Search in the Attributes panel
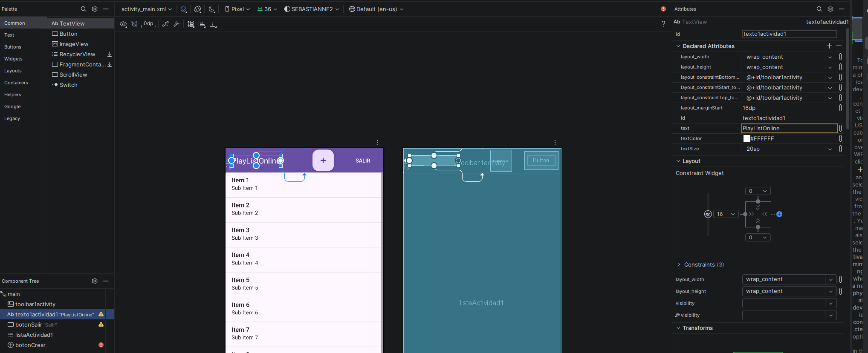The height and width of the screenshot is (353, 868). (819, 9)
